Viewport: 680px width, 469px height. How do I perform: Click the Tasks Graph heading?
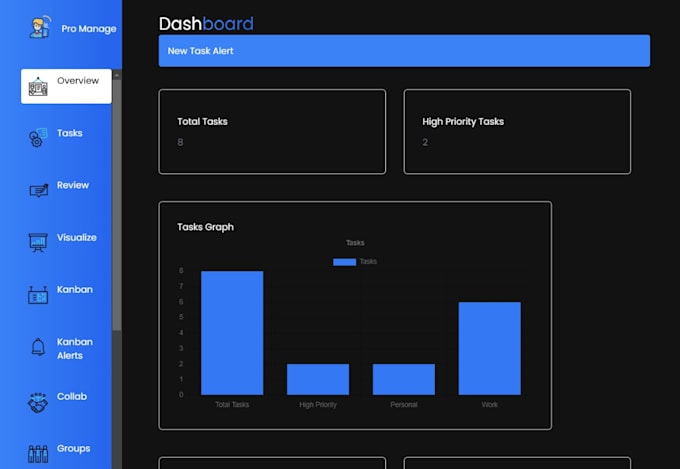(x=206, y=227)
